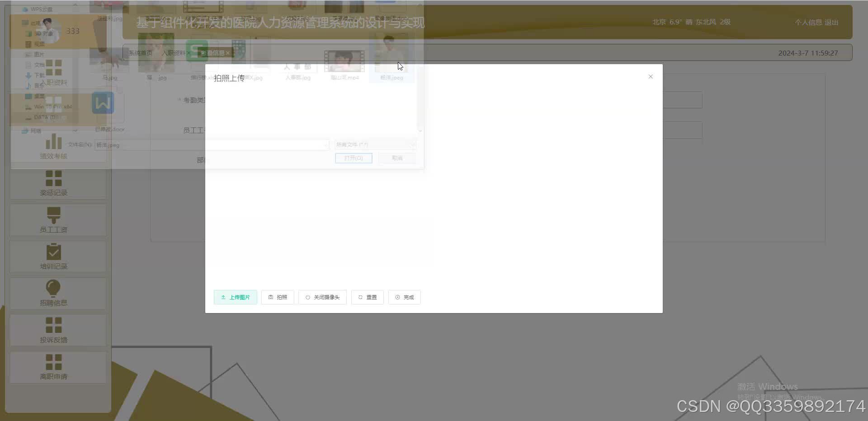The height and width of the screenshot is (421, 868).
Task: Click the 拍照 camera button
Action: 278,297
